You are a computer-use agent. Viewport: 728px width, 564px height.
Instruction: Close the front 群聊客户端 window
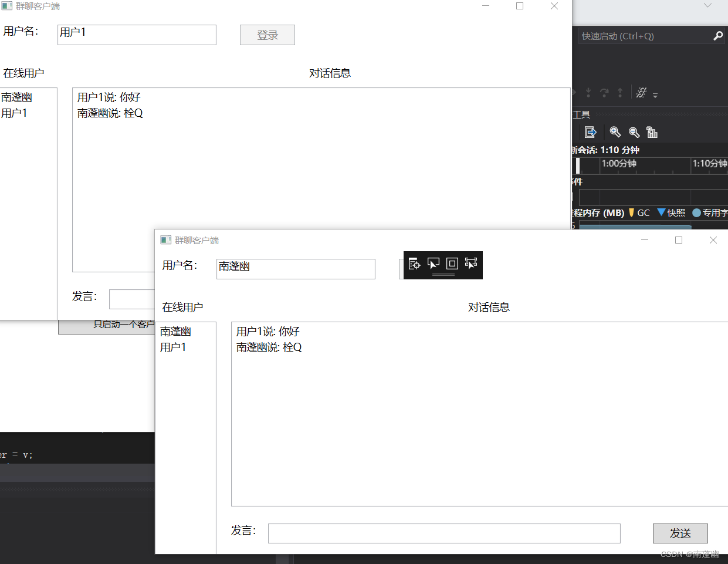(x=713, y=240)
